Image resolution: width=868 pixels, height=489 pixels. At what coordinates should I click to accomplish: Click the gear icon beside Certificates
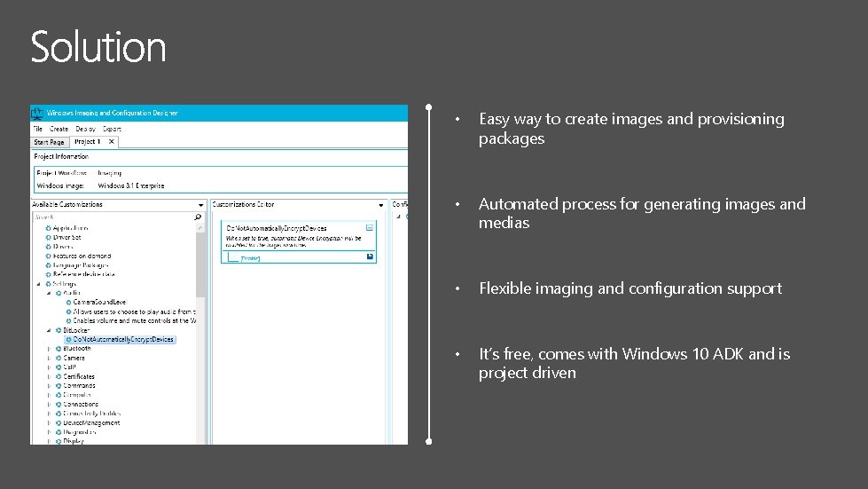tap(59, 376)
